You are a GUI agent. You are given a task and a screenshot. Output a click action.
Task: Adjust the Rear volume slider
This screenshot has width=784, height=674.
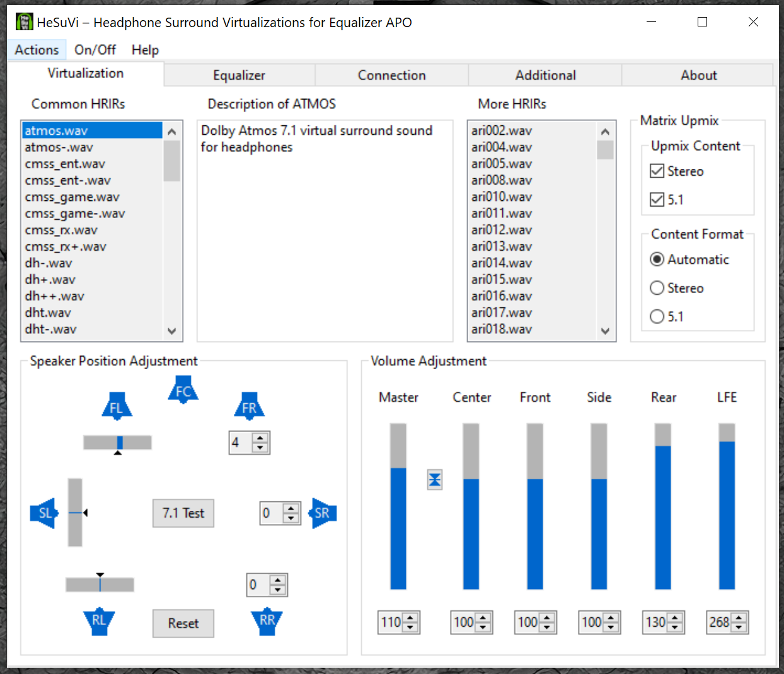point(663,506)
